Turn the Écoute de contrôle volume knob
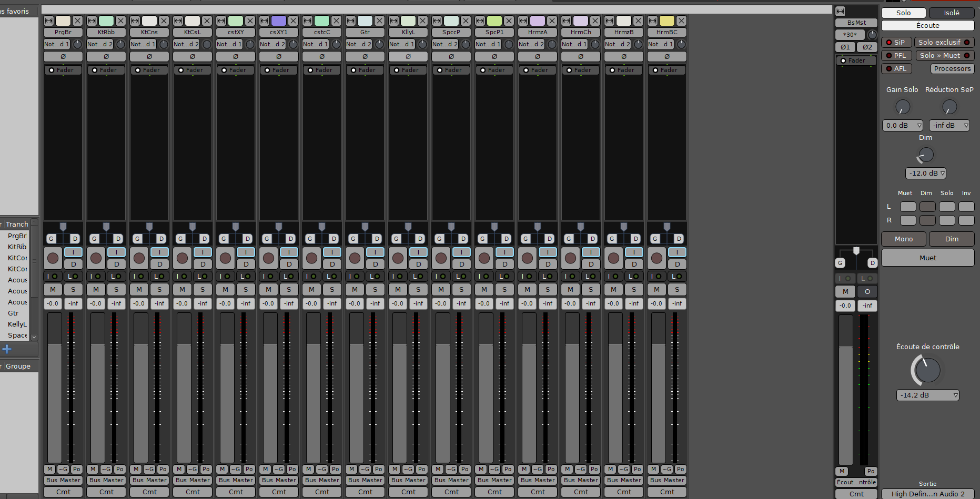This screenshot has height=499, width=980. click(927, 370)
